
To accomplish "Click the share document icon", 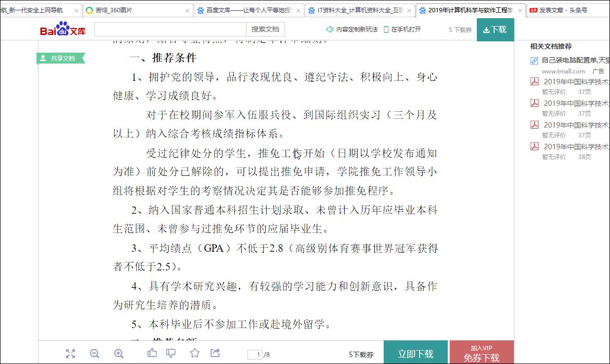I will pos(215,353).
